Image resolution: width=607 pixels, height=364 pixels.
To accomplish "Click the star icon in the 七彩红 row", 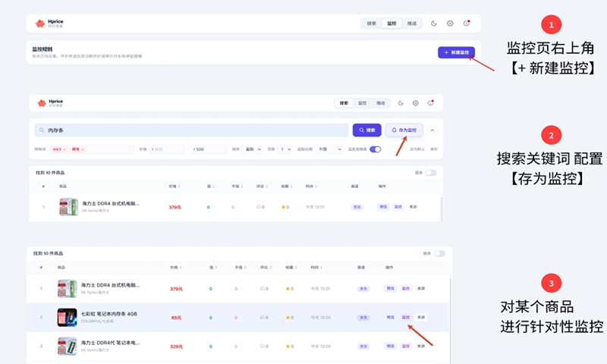I will pos(288,318).
